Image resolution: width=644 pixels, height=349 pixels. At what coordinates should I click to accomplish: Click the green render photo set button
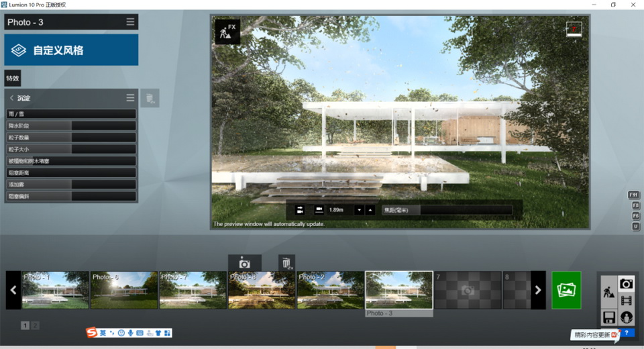click(x=567, y=290)
